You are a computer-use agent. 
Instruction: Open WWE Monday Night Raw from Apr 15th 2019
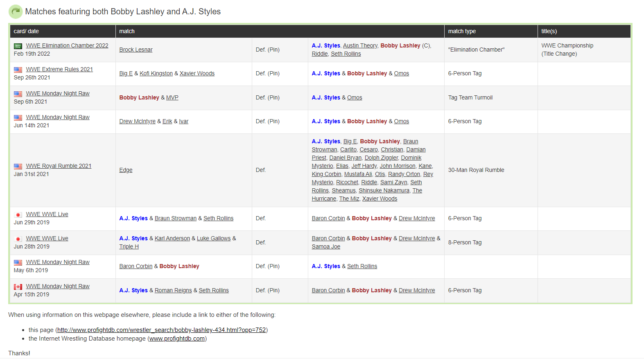pos(58,286)
